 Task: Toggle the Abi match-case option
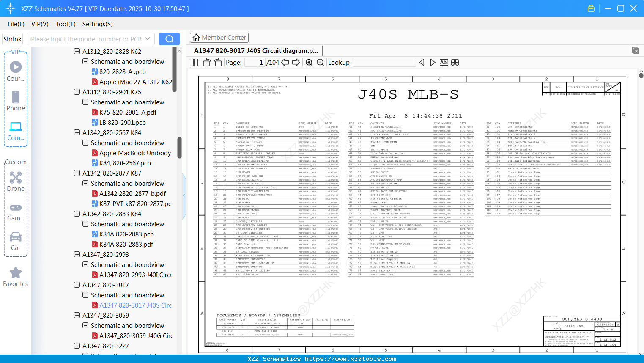[x=444, y=63]
